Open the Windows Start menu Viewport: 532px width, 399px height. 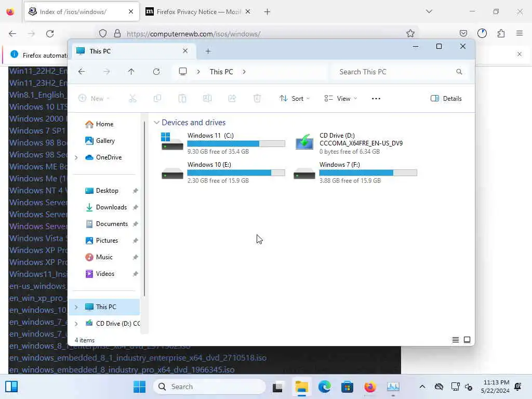pos(139,387)
